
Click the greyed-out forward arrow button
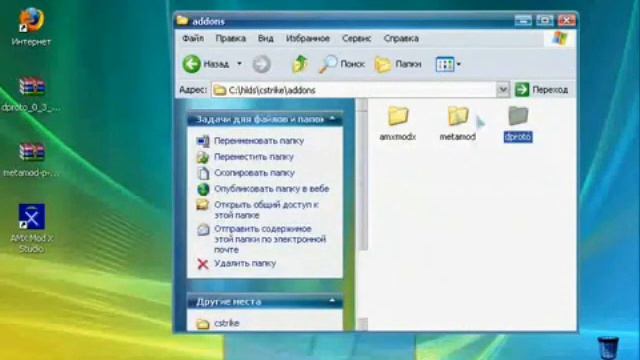(261, 64)
